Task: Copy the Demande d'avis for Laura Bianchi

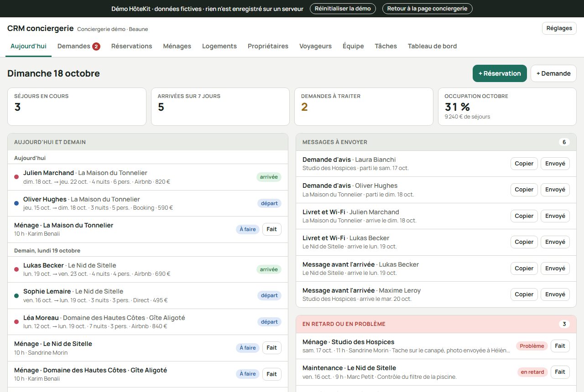Action: [x=524, y=164]
